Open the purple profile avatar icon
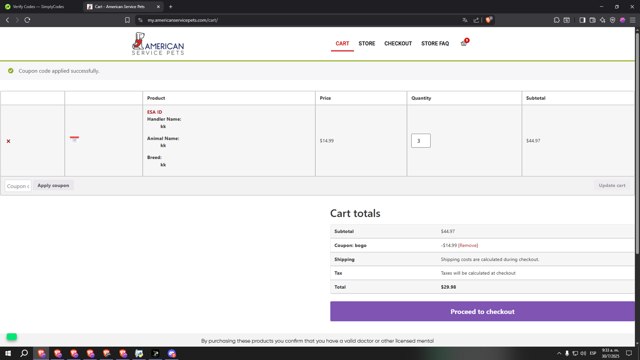Viewport: 640px width, 360px height. coord(622,20)
